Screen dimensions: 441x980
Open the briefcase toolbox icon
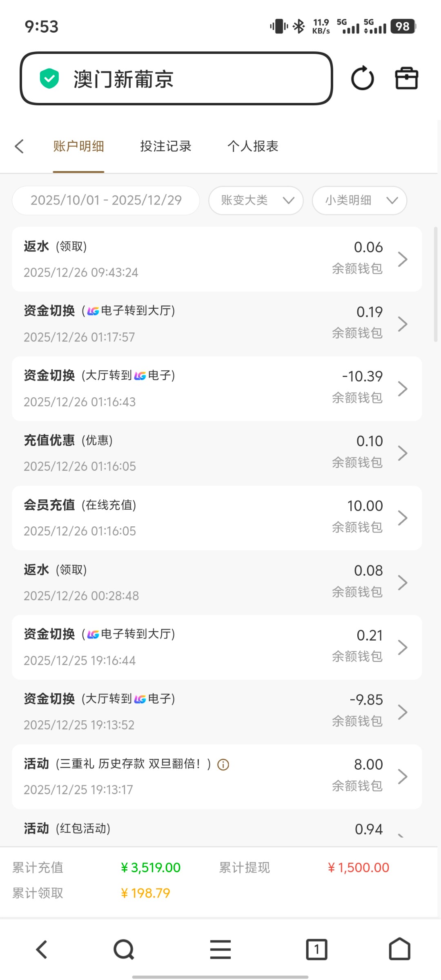click(406, 78)
